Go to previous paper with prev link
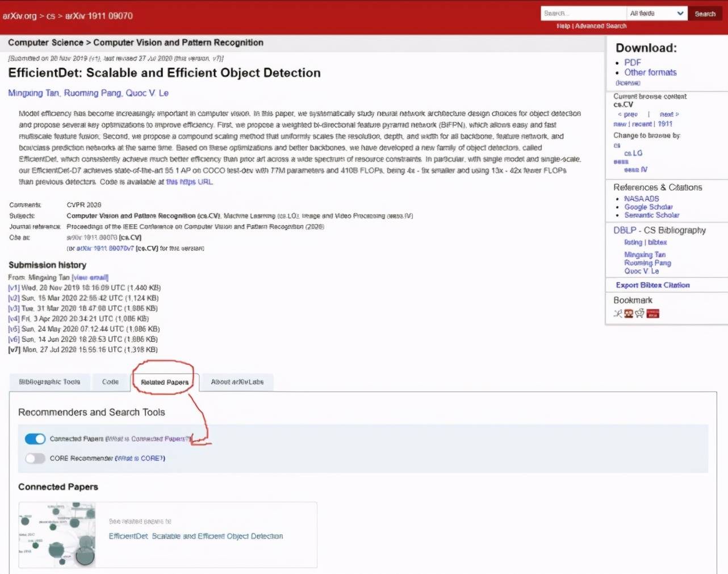 click(x=628, y=114)
